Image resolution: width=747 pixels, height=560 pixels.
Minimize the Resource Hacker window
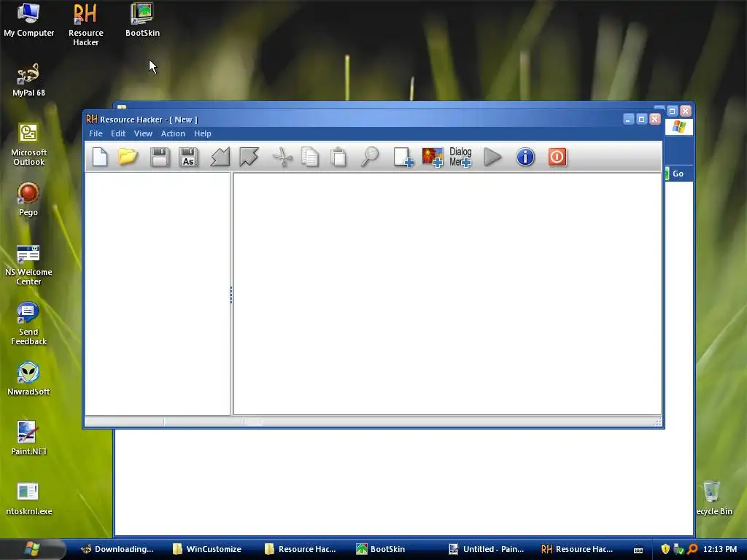point(628,119)
